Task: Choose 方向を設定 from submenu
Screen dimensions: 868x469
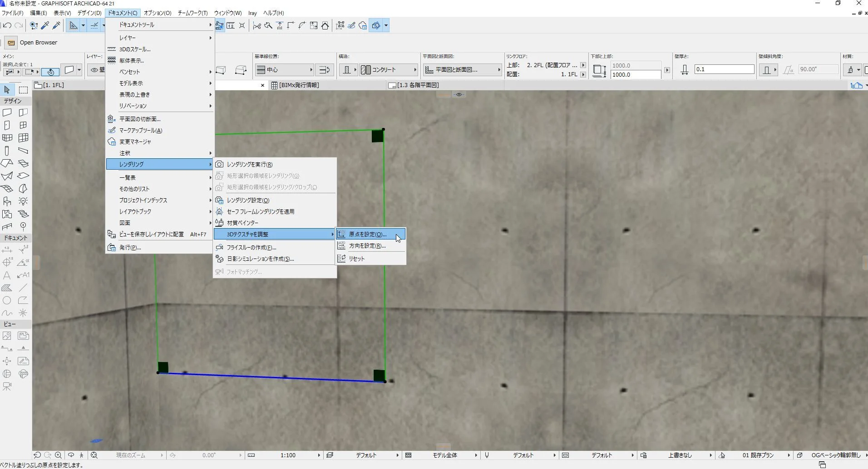Action: coord(371,246)
